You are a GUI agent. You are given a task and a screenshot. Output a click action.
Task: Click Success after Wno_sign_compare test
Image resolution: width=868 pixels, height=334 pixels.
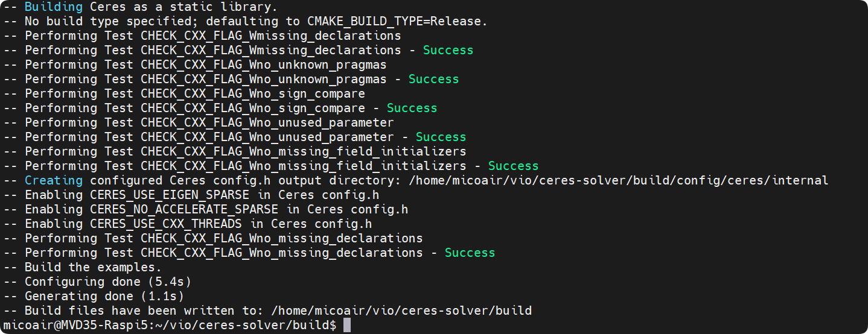[x=412, y=108]
